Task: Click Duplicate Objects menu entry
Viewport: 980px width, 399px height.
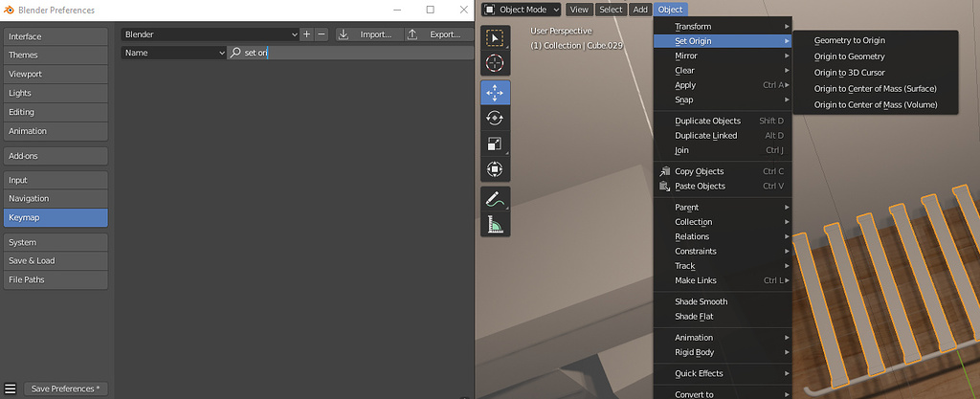Action: point(723,122)
